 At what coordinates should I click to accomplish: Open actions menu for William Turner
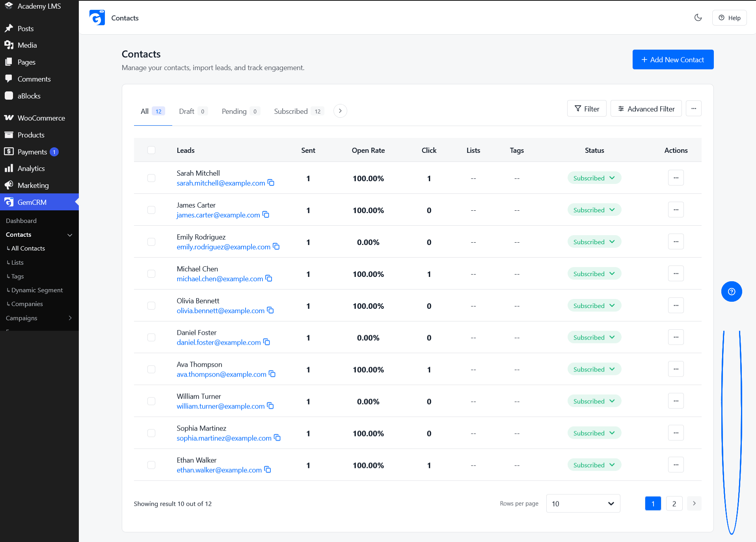(x=676, y=401)
